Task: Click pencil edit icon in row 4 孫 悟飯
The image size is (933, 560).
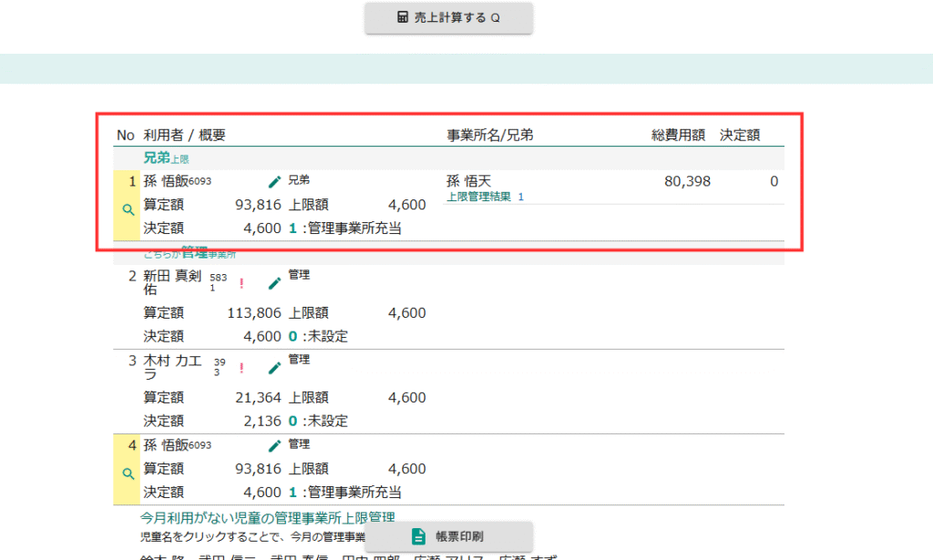Action: click(274, 446)
